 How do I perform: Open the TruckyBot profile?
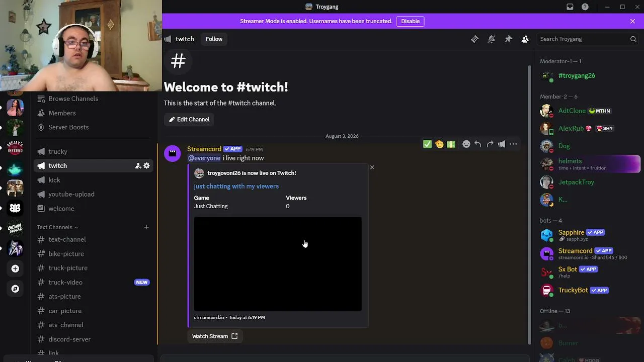587,290
